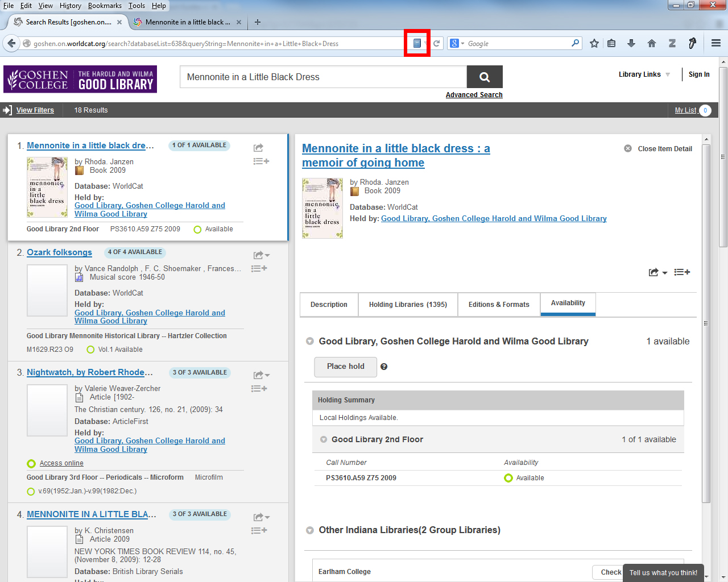Click the magnifier search button next to query
Screen dimensions: 728x582
[485, 77]
